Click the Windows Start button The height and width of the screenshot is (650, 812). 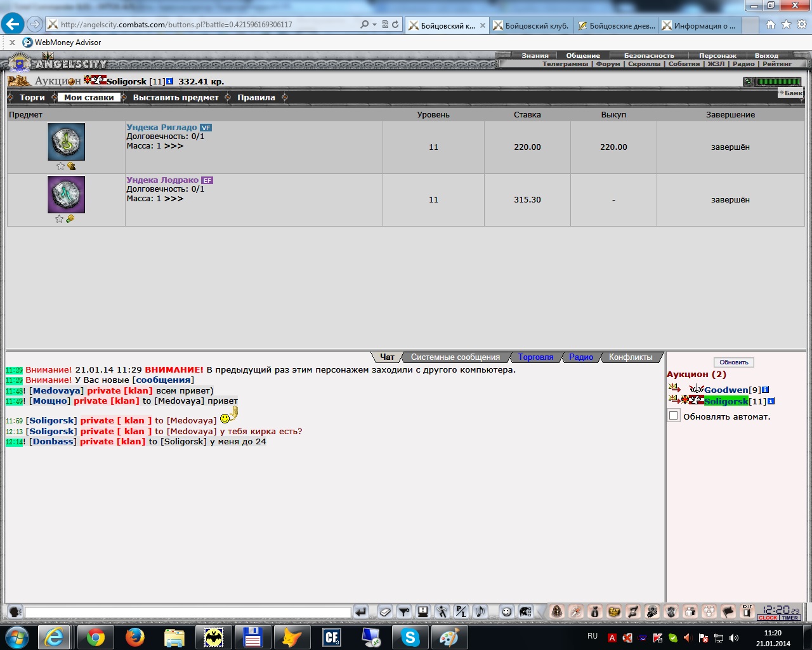tap(16, 637)
